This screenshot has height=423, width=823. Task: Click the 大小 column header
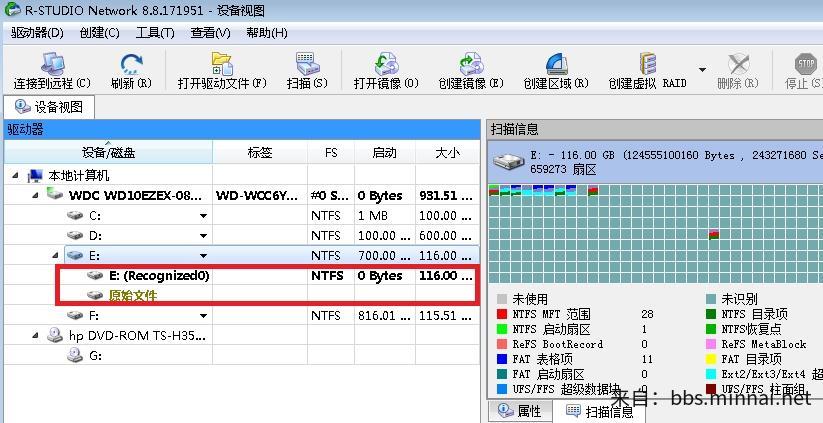pos(447,152)
